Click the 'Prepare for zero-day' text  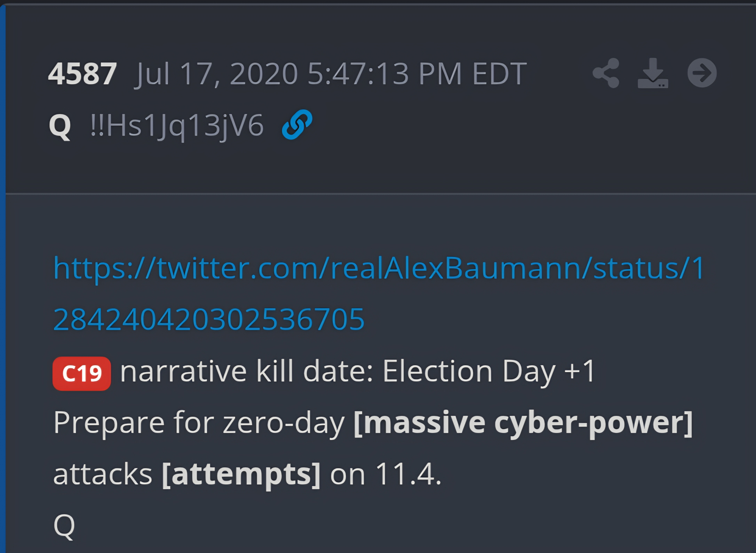click(x=199, y=423)
